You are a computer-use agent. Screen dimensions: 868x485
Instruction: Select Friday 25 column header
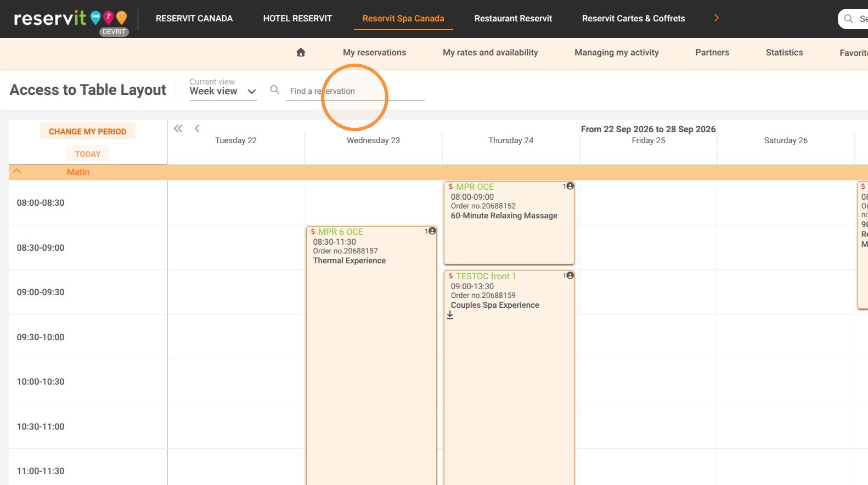click(649, 140)
